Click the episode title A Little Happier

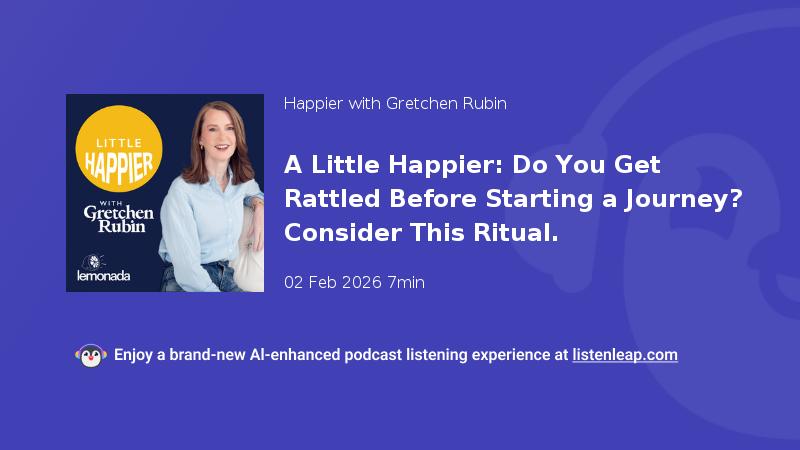tap(513, 198)
